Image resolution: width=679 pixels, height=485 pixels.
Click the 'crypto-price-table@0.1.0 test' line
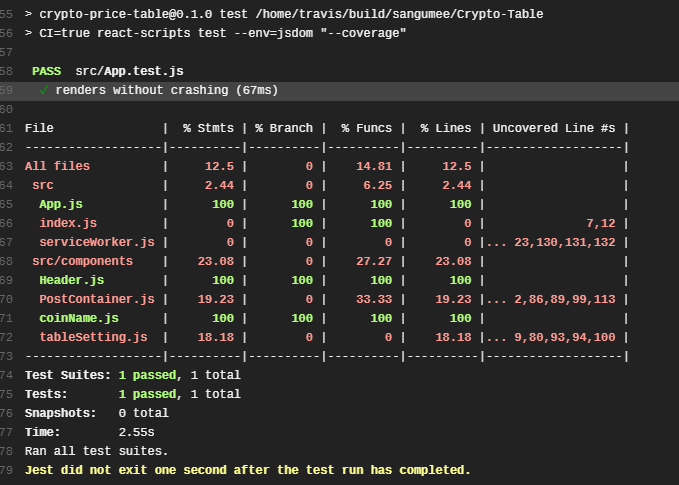coord(284,14)
